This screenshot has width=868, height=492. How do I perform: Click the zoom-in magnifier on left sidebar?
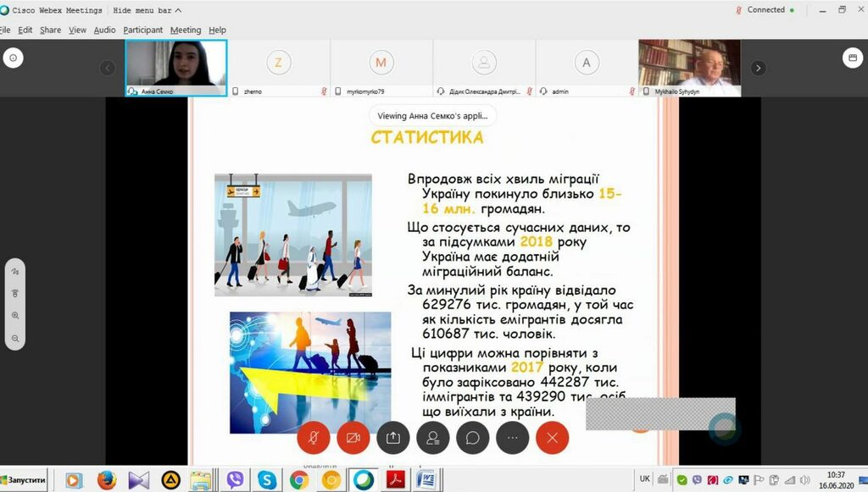[15, 315]
